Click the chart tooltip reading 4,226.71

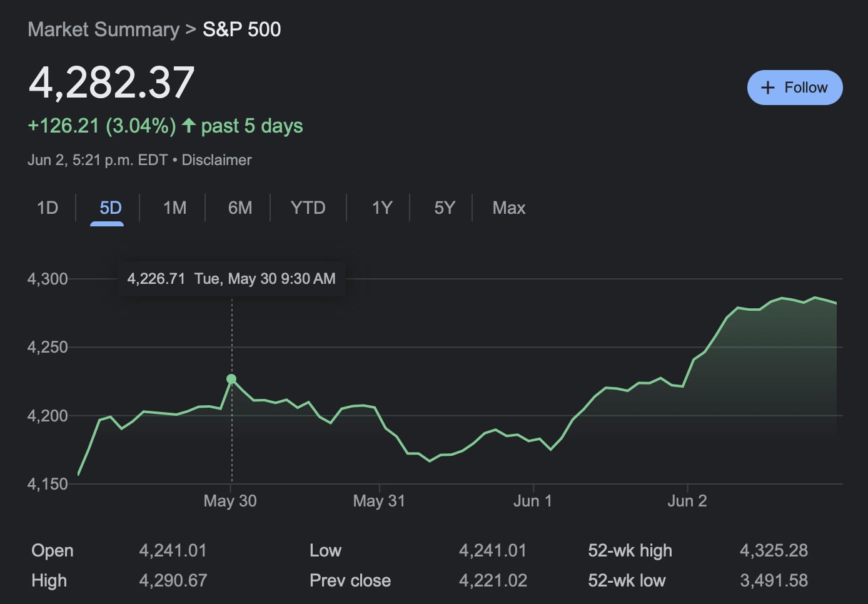(x=231, y=279)
